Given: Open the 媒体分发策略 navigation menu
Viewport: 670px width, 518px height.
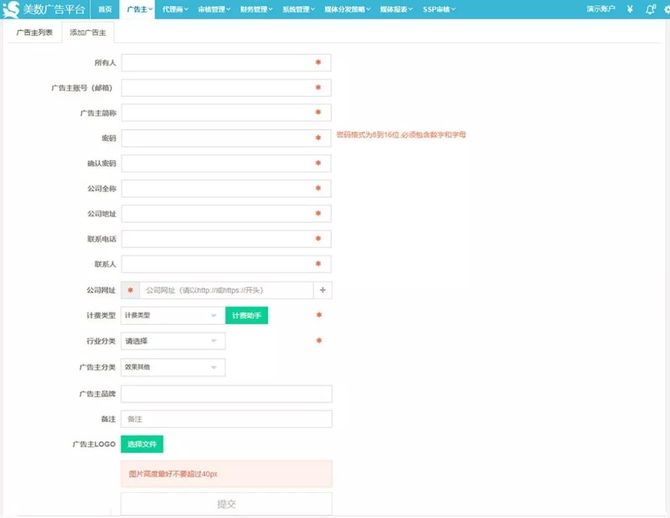Looking at the screenshot, I should [x=347, y=9].
